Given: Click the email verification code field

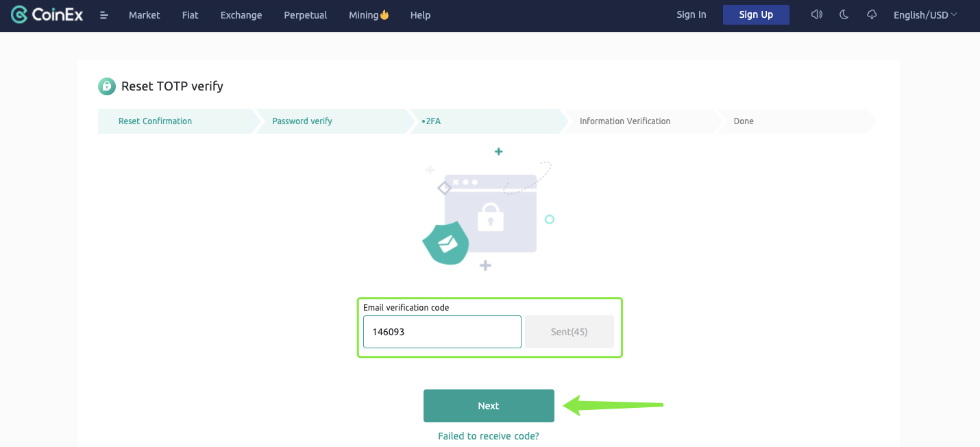Looking at the screenshot, I should click(x=442, y=332).
